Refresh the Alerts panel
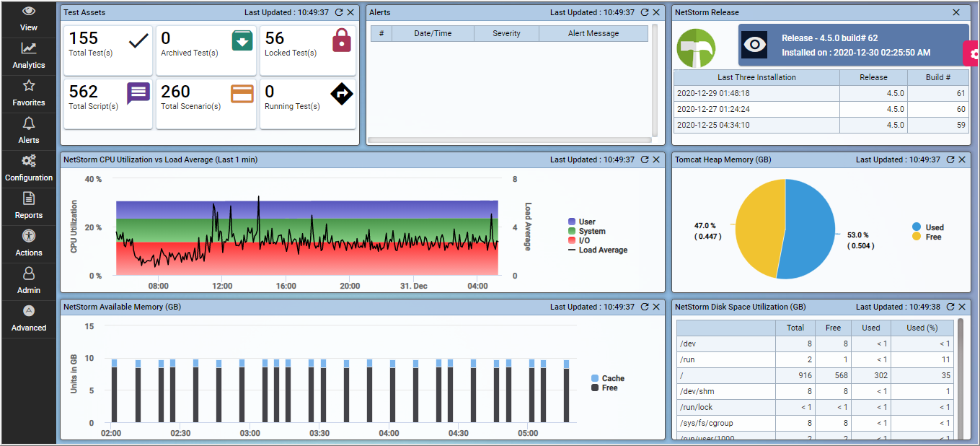The image size is (980, 446). pyautogui.click(x=645, y=12)
